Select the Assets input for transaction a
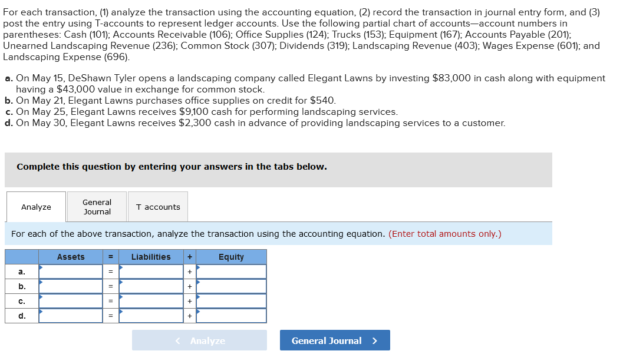The width and height of the screenshot is (623, 364). (71, 272)
